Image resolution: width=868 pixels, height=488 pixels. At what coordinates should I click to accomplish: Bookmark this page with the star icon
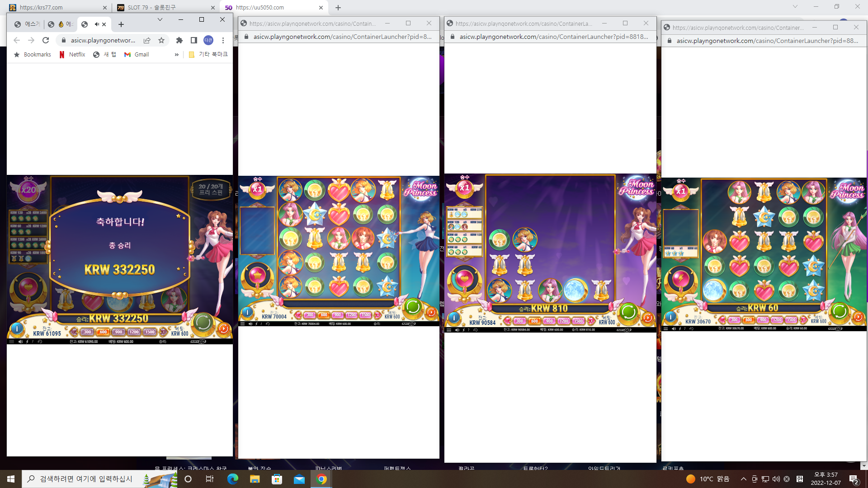pyautogui.click(x=161, y=40)
